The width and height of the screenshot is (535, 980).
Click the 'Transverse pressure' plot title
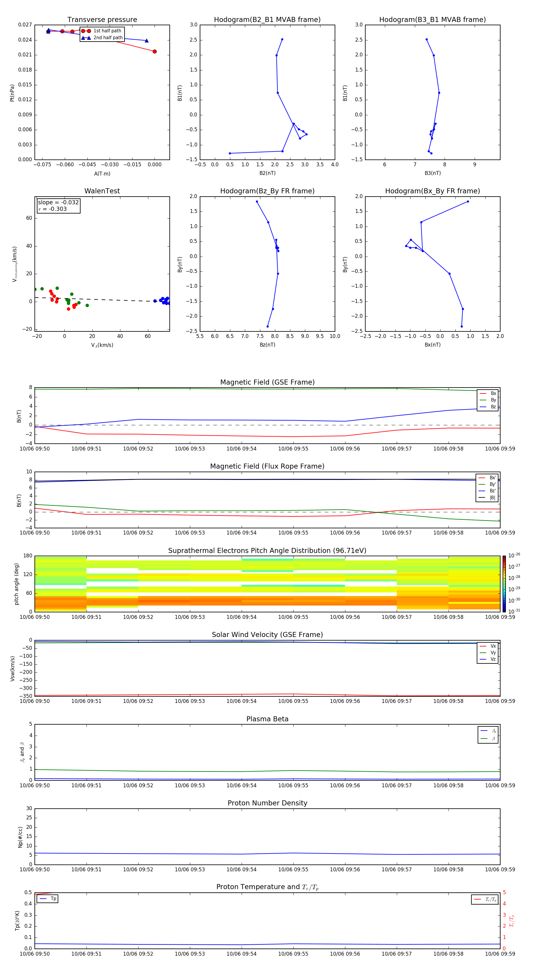point(102,20)
